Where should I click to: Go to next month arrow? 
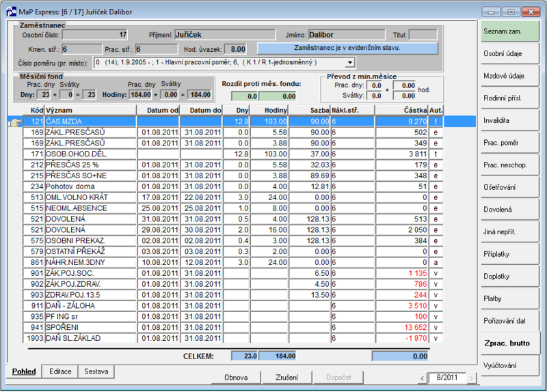tap(471, 378)
